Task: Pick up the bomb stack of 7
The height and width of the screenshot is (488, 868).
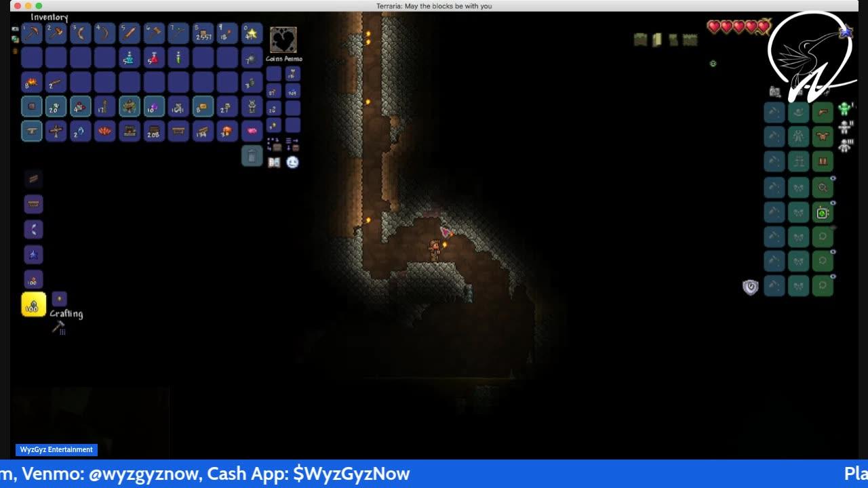Action: coord(252,58)
